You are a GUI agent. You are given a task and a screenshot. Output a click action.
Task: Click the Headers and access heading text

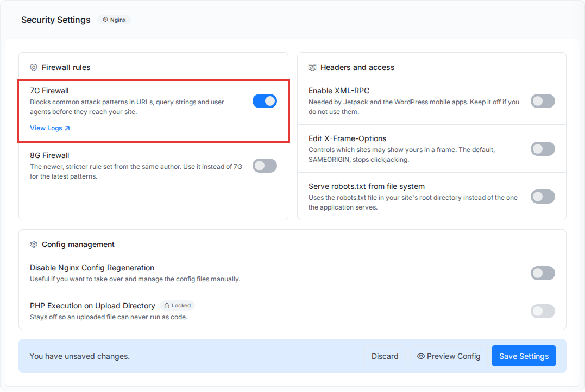coord(357,67)
